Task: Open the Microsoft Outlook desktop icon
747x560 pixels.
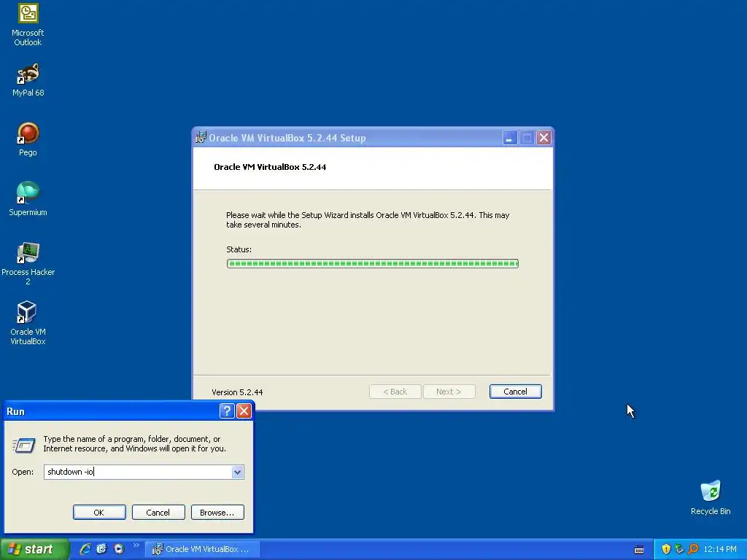Action: coord(28,26)
